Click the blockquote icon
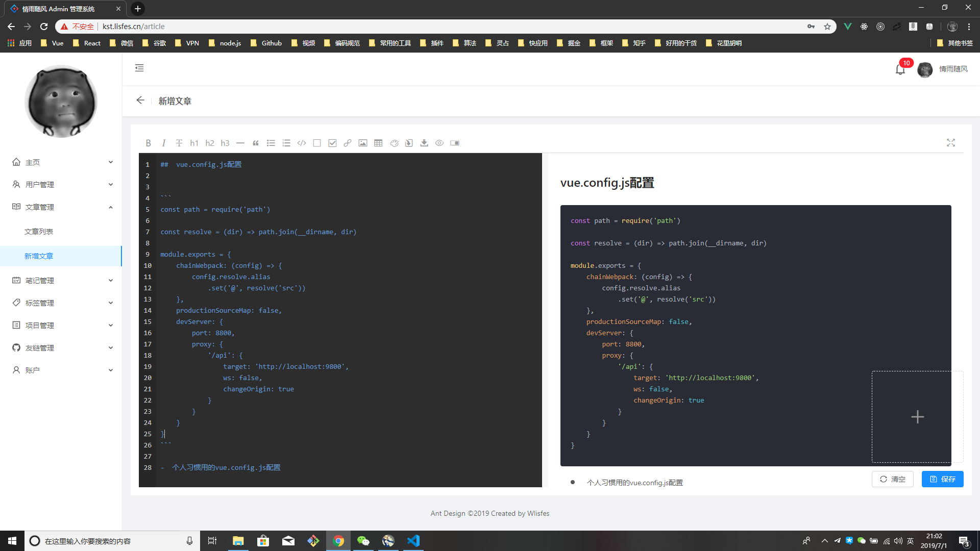 click(256, 143)
